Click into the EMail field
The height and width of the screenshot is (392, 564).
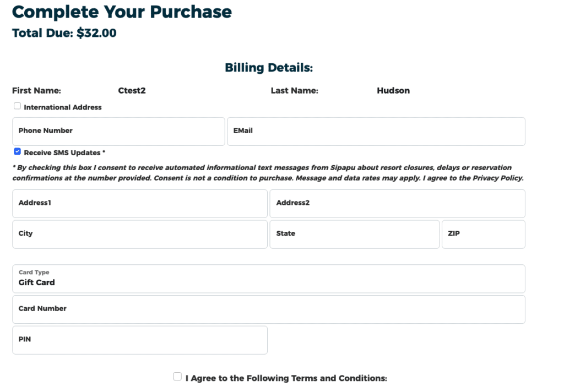tap(376, 131)
